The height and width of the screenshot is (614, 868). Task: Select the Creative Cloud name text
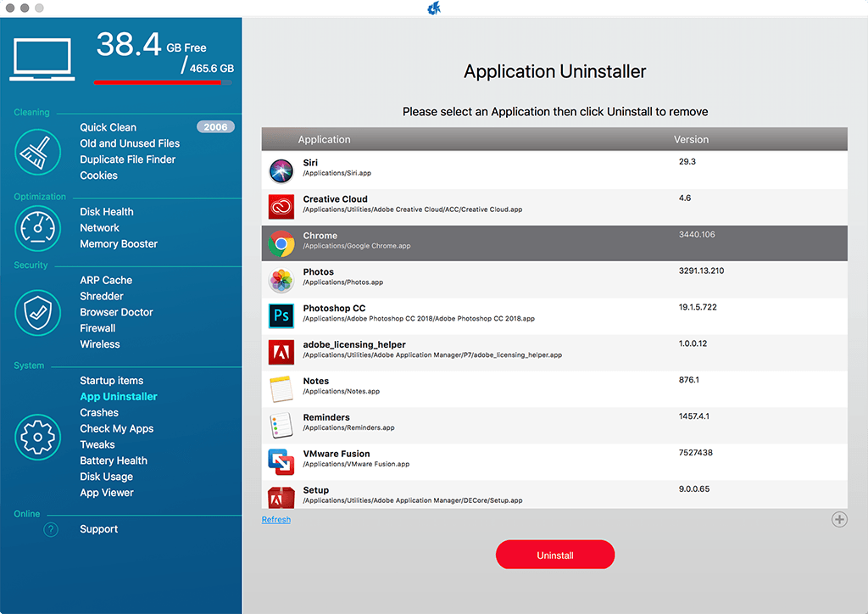pyautogui.click(x=335, y=199)
